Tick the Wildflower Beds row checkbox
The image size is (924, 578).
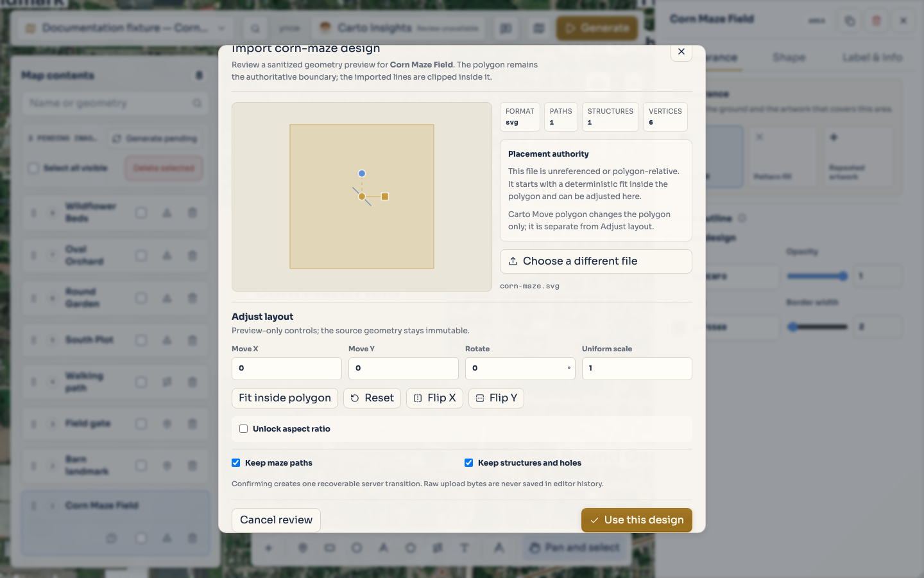141,213
